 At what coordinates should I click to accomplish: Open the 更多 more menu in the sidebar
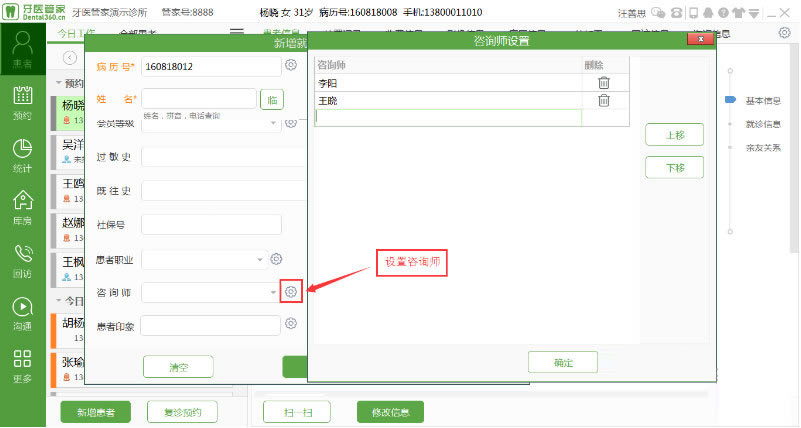[22, 366]
